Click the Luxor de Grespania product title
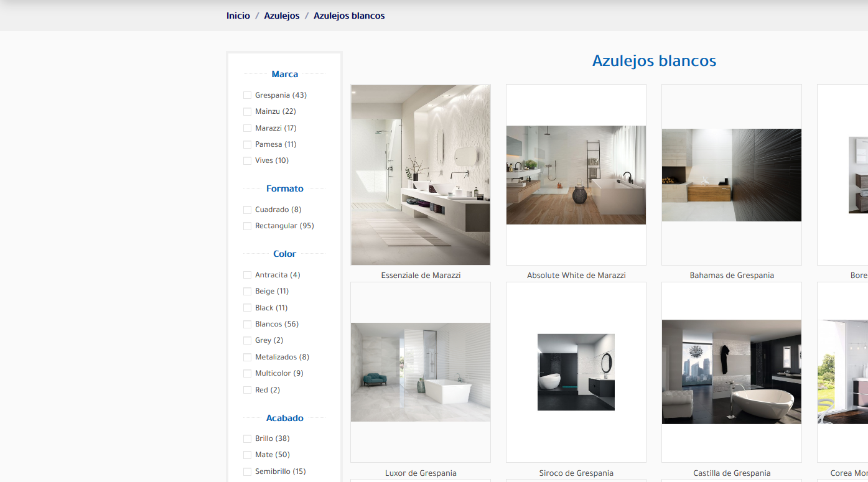Image resolution: width=868 pixels, height=482 pixels. pyautogui.click(x=421, y=473)
